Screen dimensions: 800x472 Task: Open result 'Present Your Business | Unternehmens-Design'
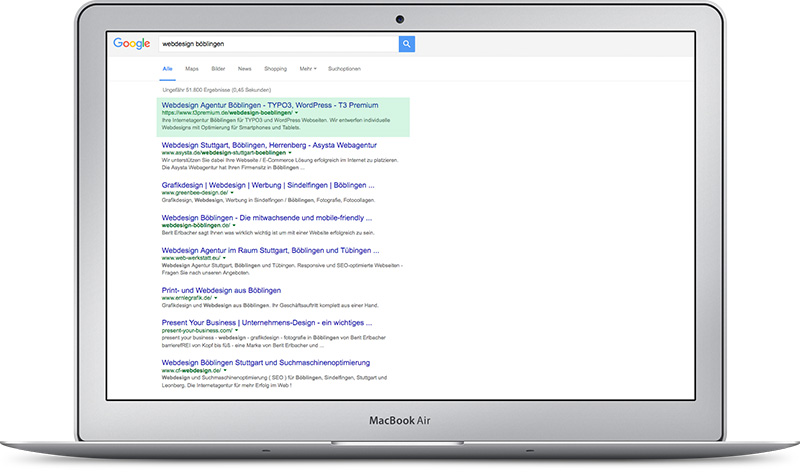(x=267, y=322)
